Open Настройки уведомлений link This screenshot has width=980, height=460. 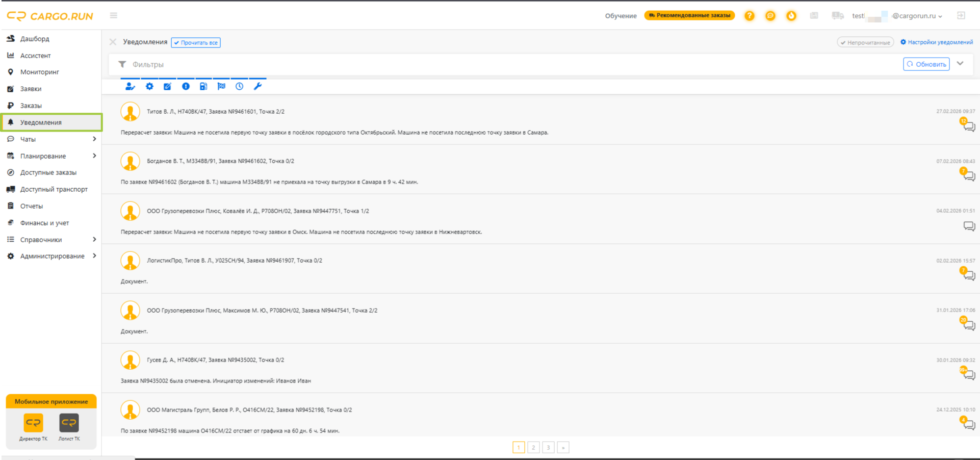937,42
